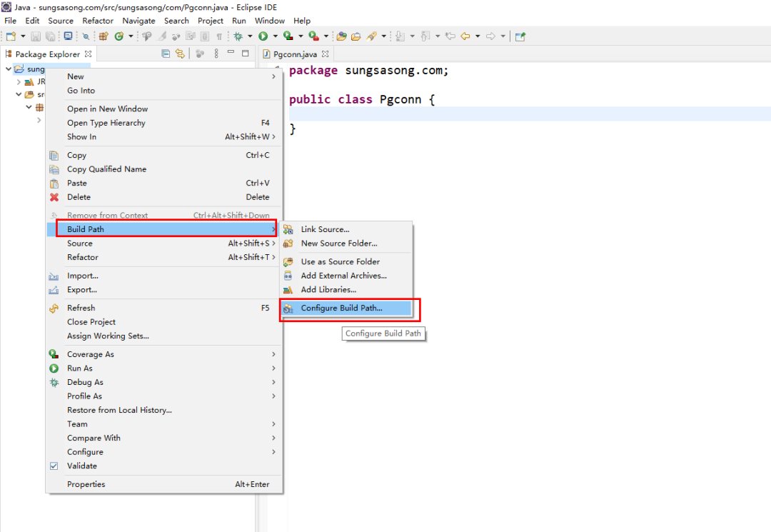Open the New Java Class dropdown arrow
771x532 pixels.
point(131,36)
